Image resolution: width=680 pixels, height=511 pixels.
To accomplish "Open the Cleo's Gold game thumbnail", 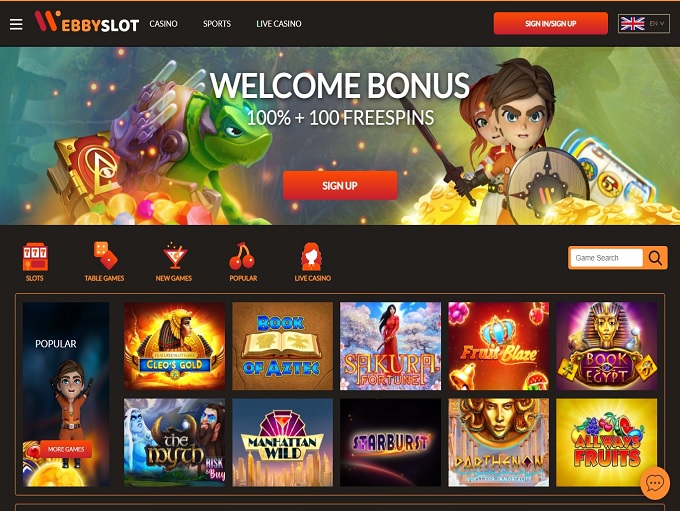I will point(174,346).
